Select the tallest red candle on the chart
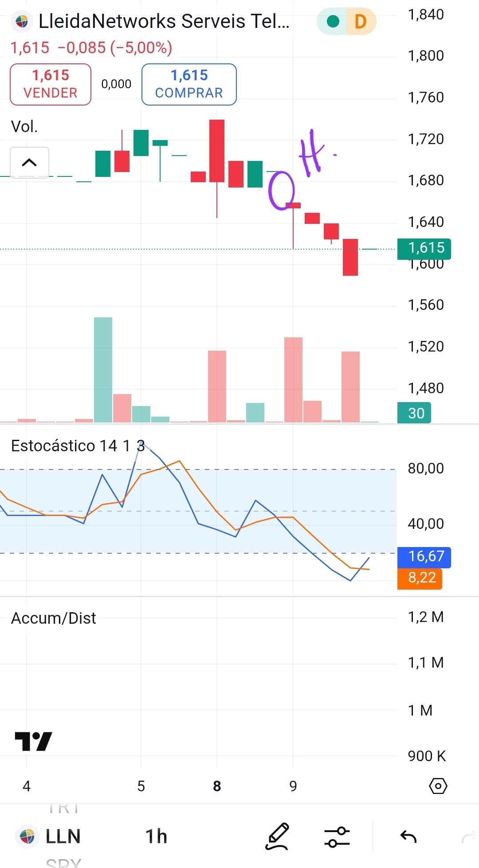 (217, 151)
